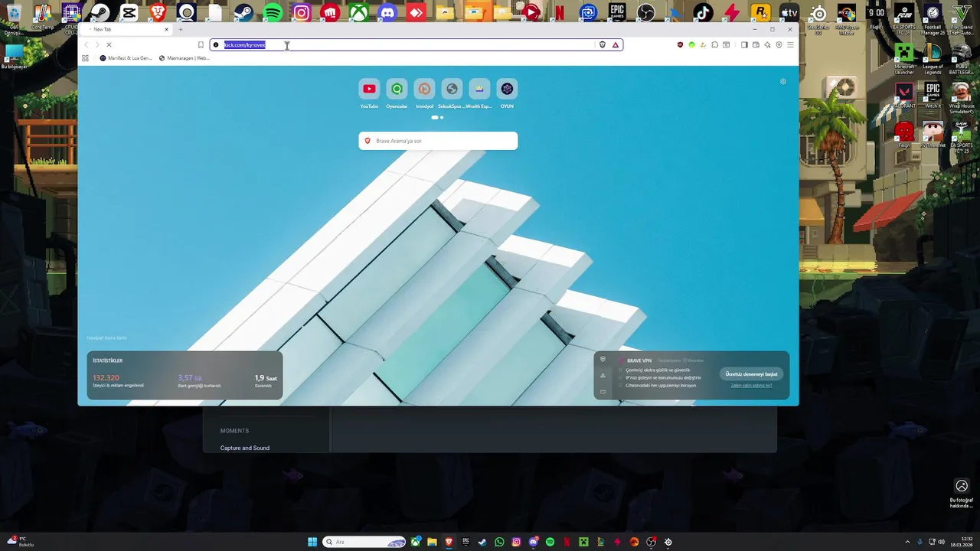This screenshot has width=980, height=551.
Task: Open the Windows Start menu
Action: [312, 542]
